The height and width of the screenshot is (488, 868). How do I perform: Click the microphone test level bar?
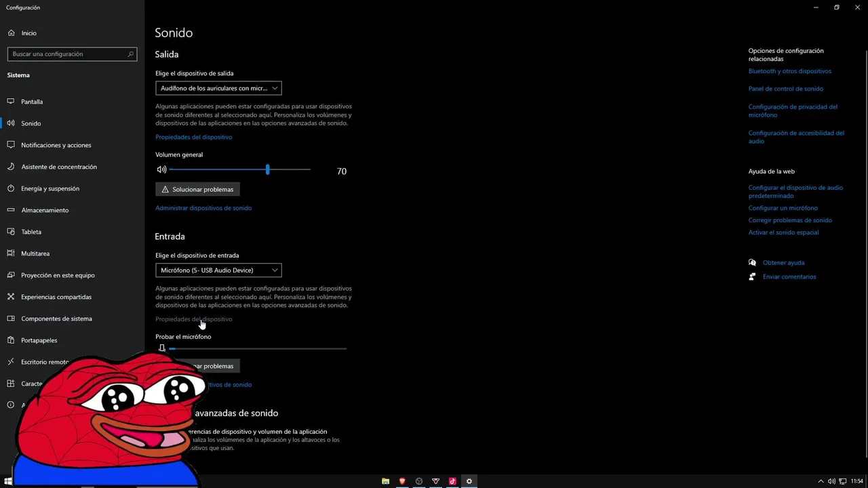tap(258, 348)
